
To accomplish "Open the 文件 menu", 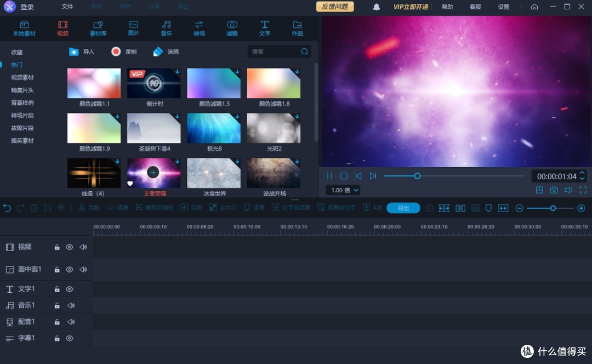I will (67, 7).
